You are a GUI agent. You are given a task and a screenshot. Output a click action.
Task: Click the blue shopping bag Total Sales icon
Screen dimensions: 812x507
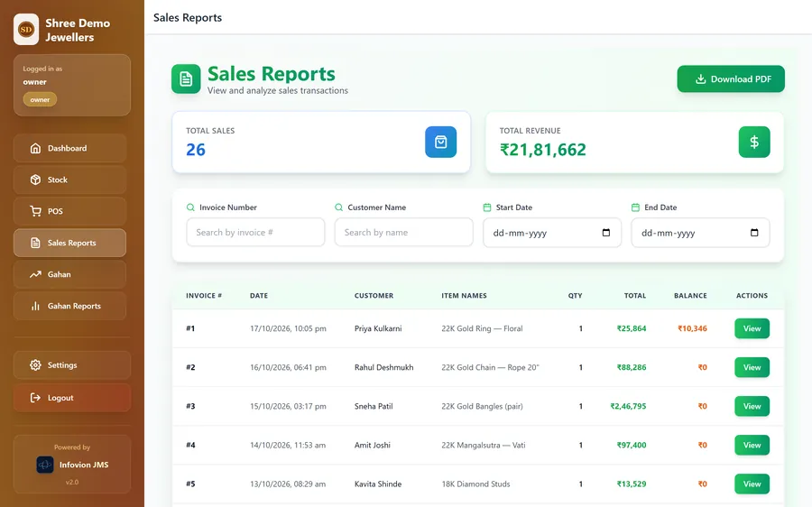440,142
